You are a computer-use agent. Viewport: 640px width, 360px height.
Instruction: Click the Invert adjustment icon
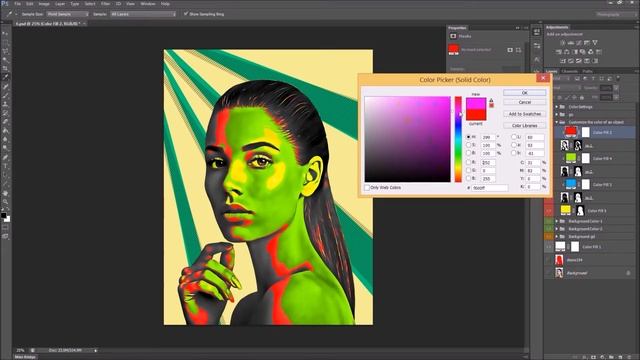click(562, 61)
